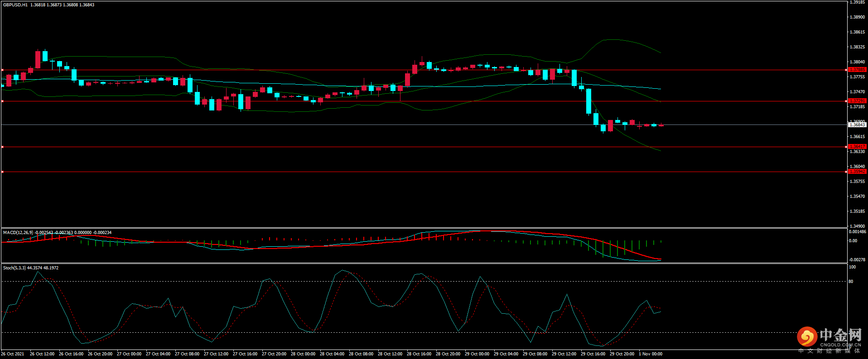
Task: Click the 1.35470 price scale value
Action: 857,196
